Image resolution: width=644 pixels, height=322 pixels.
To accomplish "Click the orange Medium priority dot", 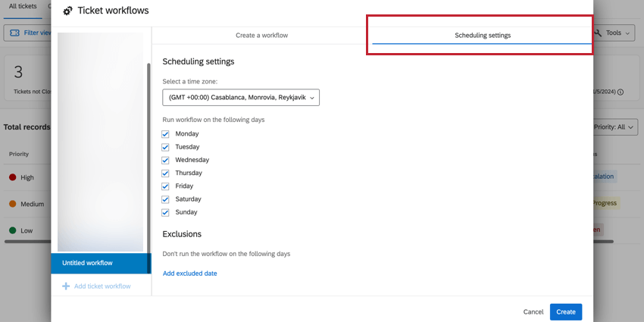I will [x=13, y=204].
